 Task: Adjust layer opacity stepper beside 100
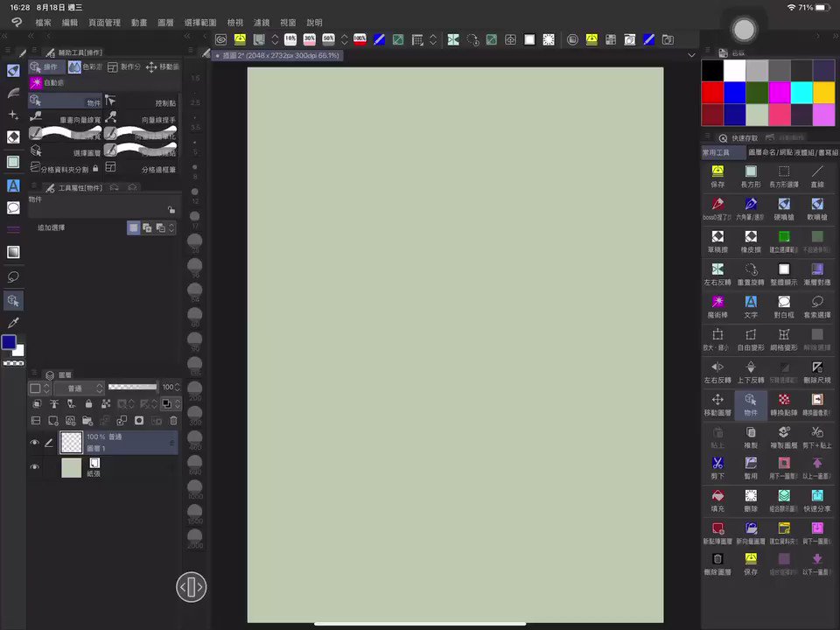178,387
